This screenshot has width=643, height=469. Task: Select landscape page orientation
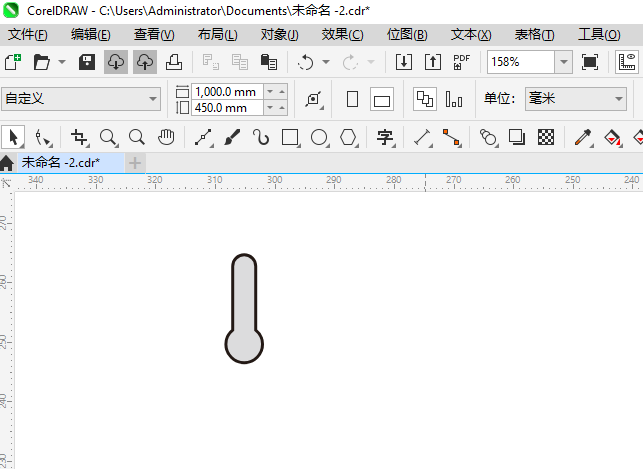tap(382, 99)
